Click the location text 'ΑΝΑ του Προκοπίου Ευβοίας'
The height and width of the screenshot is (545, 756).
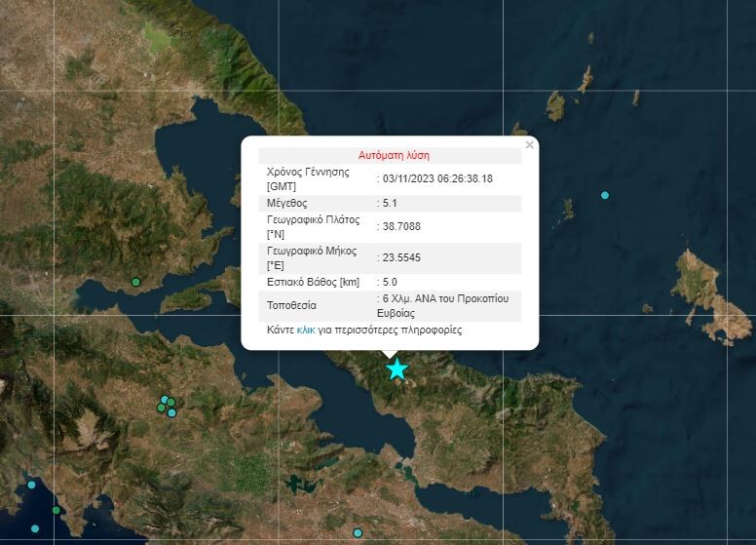click(x=442, y=305)
